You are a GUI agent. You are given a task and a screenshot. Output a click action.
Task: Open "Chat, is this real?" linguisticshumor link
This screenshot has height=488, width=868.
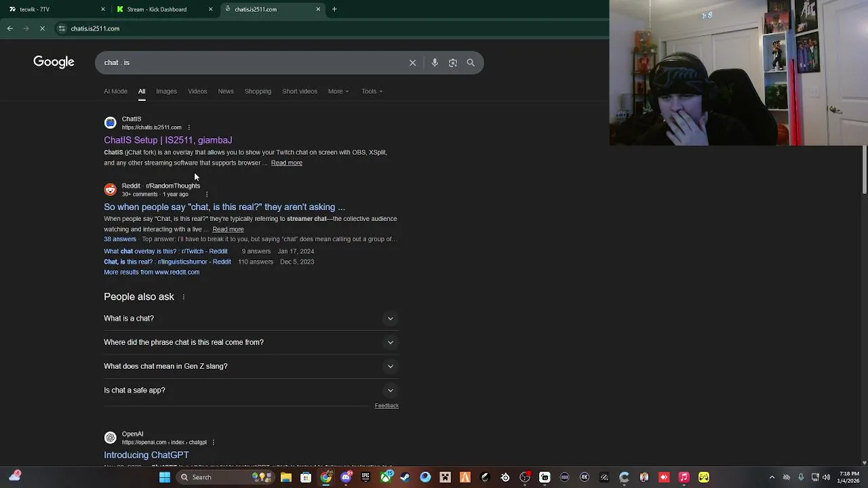[x=167, y=262]
